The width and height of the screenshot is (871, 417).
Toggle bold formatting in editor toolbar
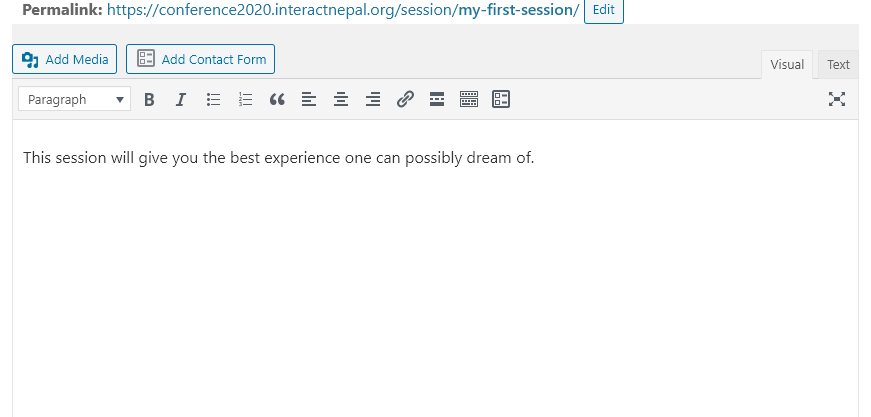pos(149,99)
